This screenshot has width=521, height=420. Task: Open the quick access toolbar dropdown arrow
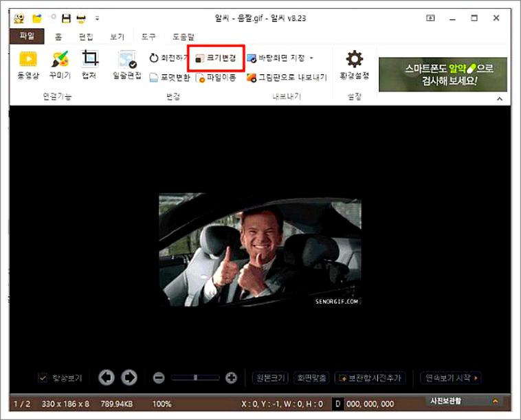[x=97, y=19]
